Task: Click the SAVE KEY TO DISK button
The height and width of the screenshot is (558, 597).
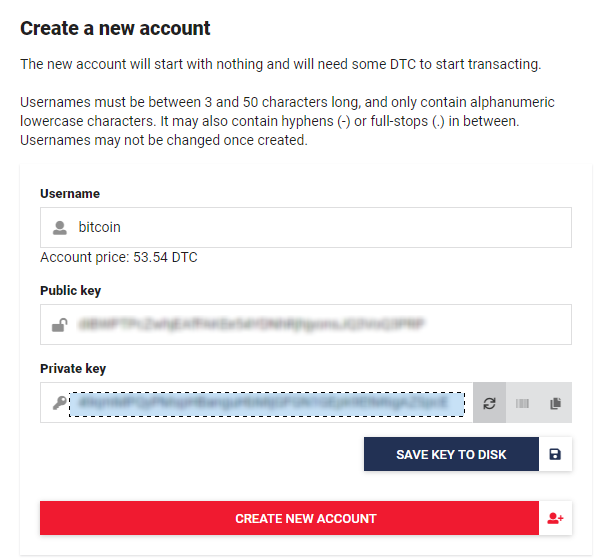Action: pyautogui.click(x=451, y=454)
